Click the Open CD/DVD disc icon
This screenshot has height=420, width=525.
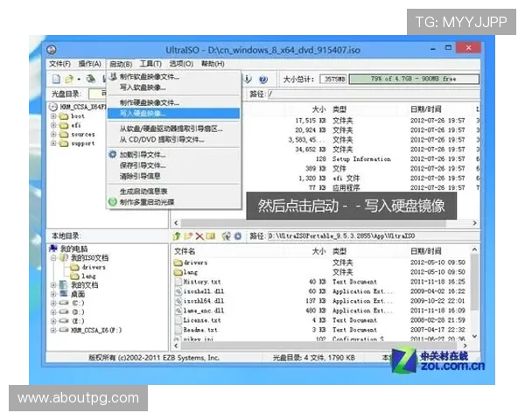click(x=91, y=79)
